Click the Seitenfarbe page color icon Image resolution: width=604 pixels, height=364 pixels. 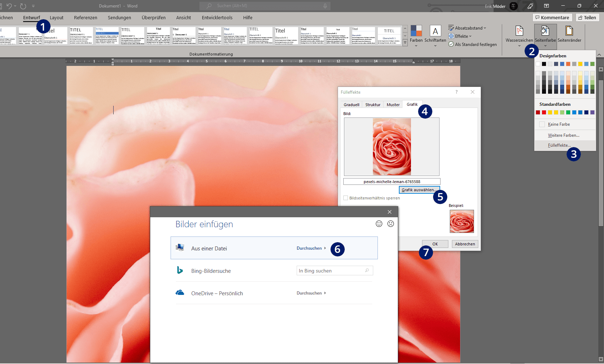(545, 31)
